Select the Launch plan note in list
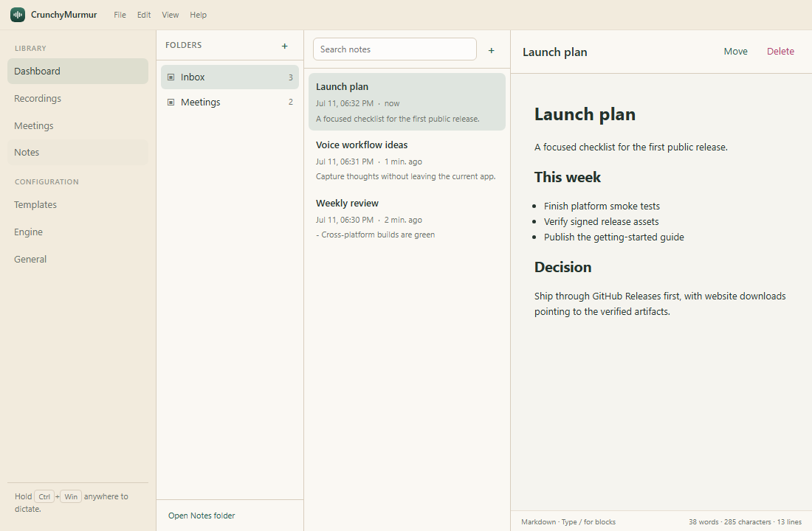Screen dimensions: 812x531 pos(407,102)
